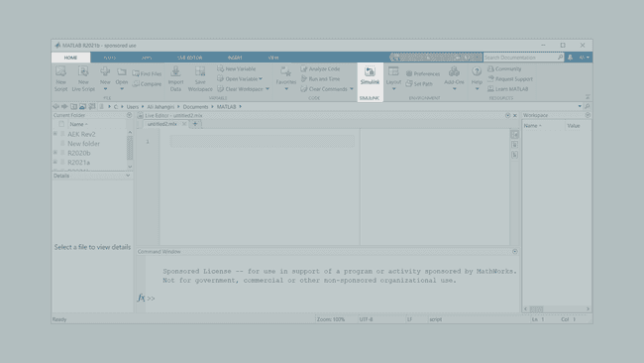Close the Live Editor panel
The width and height of the screenshot is (644, 363).
pos(514,115)
